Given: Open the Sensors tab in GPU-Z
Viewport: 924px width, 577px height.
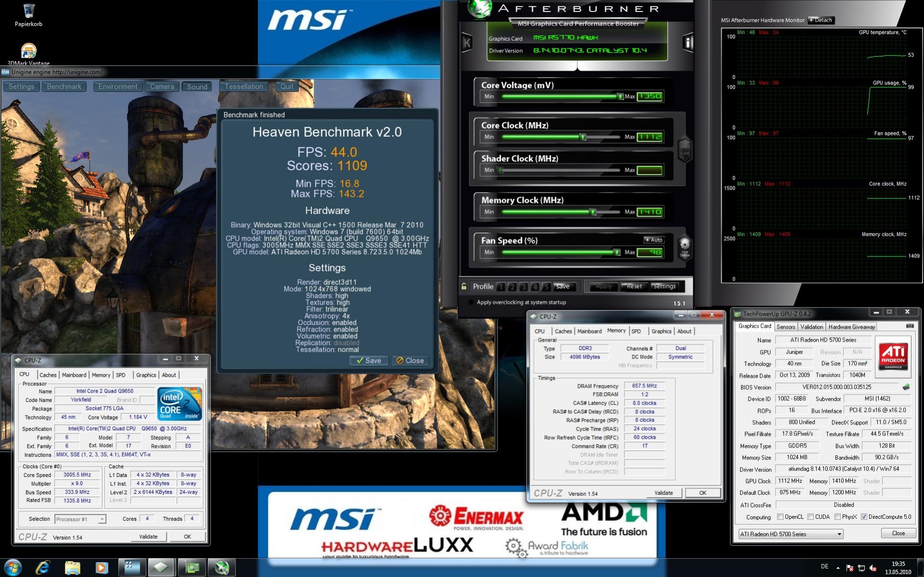Looking at the screenshot, I should pyautogui.click(x=786, y=327).
